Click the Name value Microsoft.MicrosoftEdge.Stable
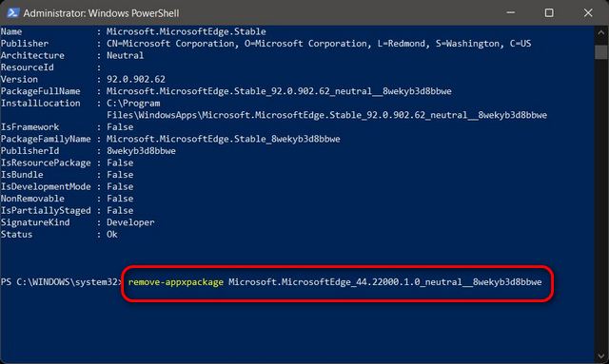Viewport: 609px width, 364px height. point(187,31)
